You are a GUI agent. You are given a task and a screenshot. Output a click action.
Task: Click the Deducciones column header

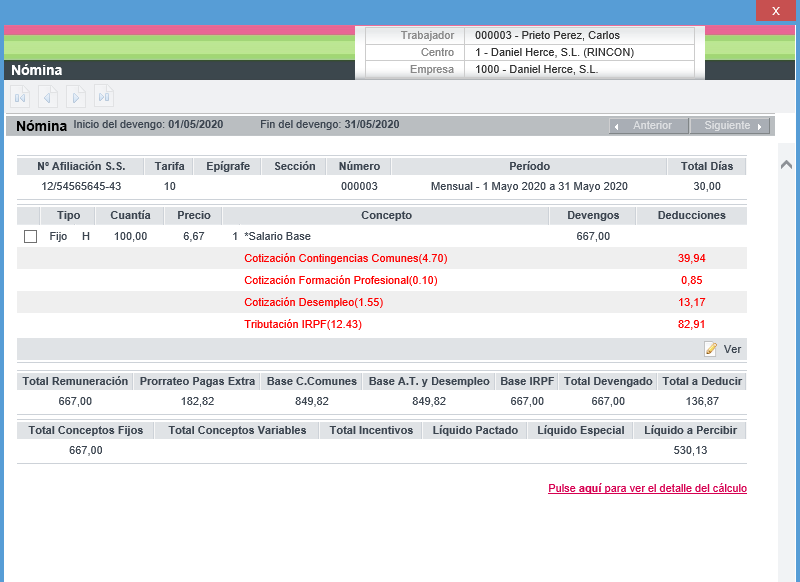click(x=691, y=215)
